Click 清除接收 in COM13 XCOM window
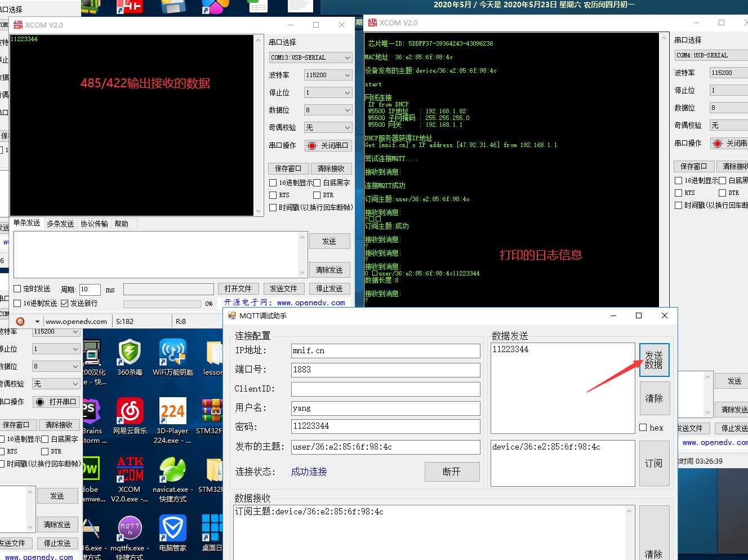 tap(331, 168)
